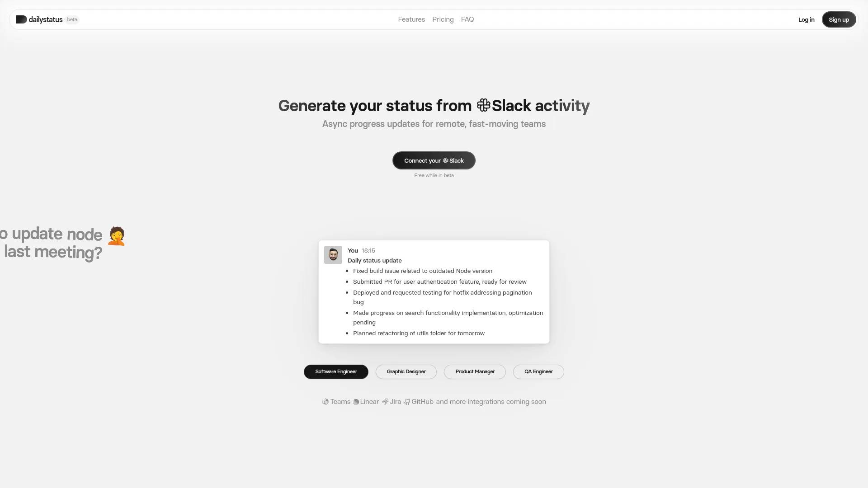The width and height of the screenshot is (868, 488).
Task: Open the Features navigation menu item
Action: pos(411,19)
